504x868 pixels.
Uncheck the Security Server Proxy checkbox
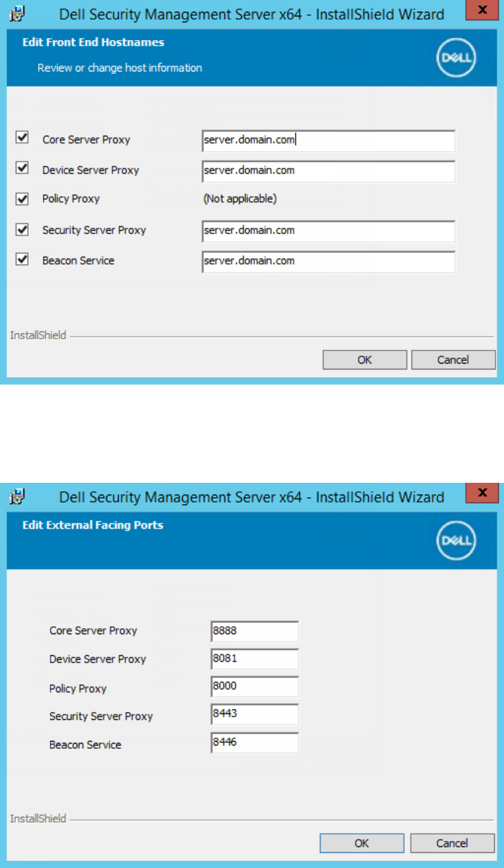tap(22, 229)
